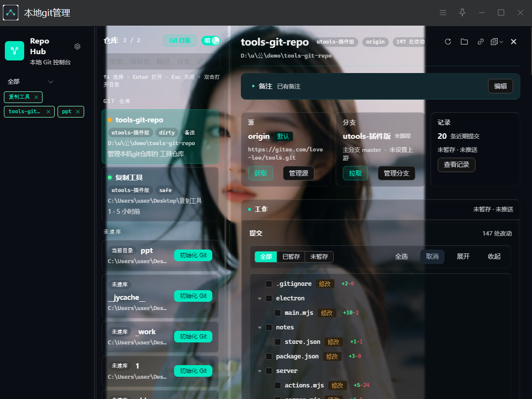Click the 修改 badge beside package.json
532x399 pixels.
[x=332, y=356]
